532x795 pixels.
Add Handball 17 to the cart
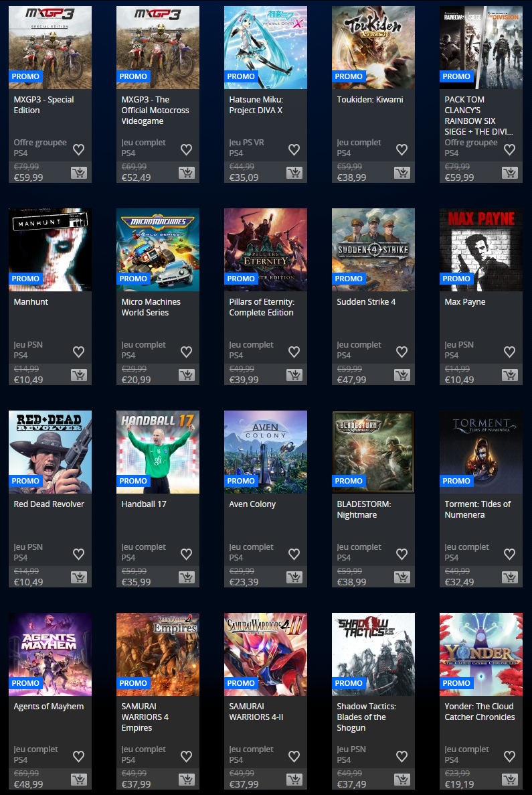coord(186,577)
